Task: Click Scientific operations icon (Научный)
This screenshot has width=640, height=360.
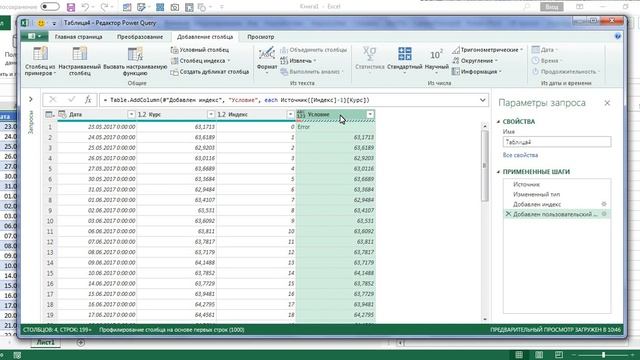Action: point(436,54)
